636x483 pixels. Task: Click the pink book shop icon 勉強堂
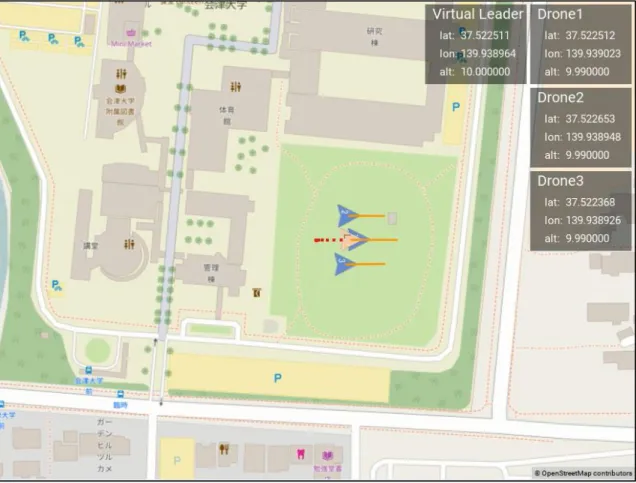pyautogui.click(x=327, y=456)
